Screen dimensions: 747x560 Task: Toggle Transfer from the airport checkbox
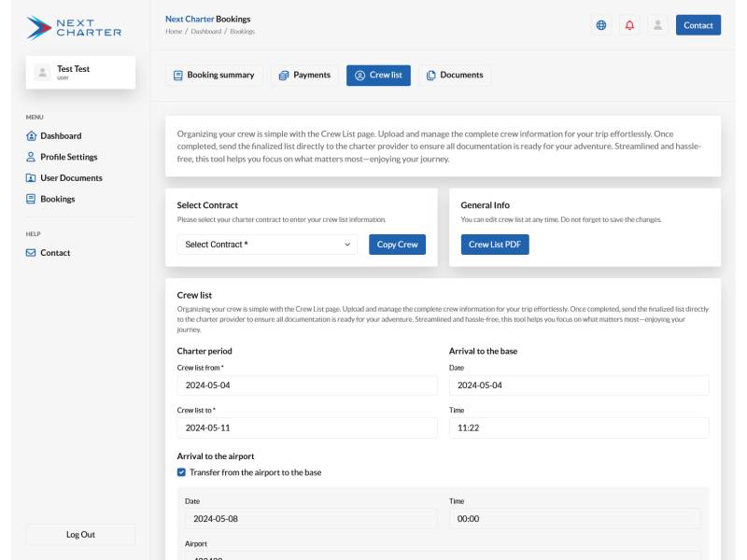pos(181,472)
